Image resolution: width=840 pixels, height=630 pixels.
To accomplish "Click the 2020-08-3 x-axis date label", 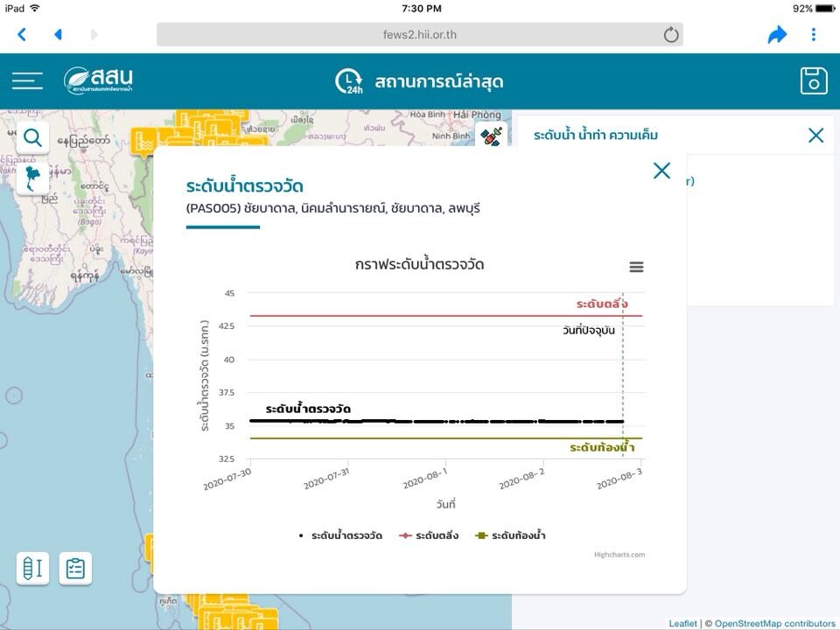I will coord(619,479).
